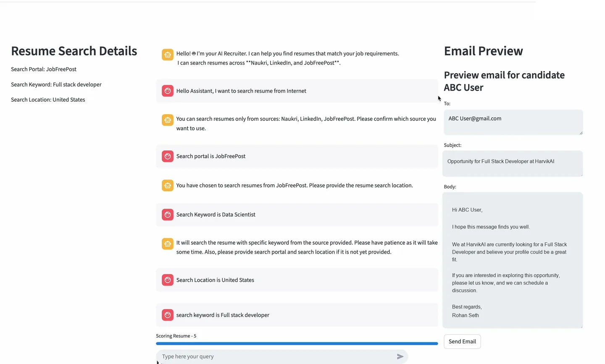Click the 'Search Location: United States' detail

pos(48,100)
